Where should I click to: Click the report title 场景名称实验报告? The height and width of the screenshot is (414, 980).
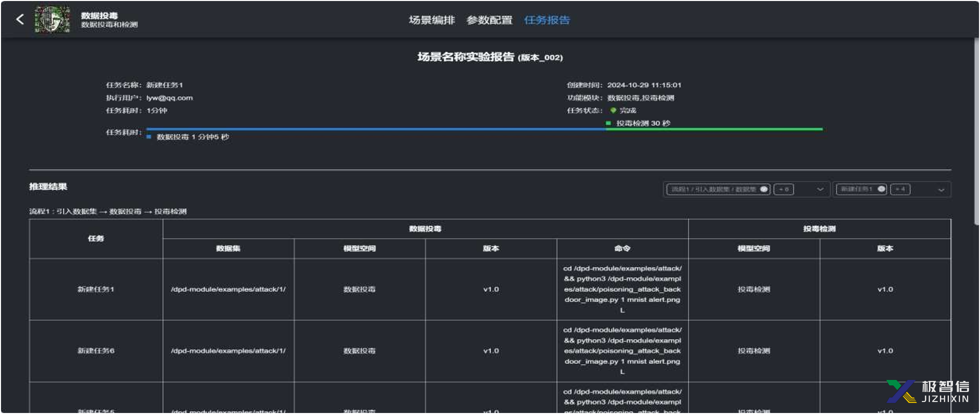click(466, 57)
